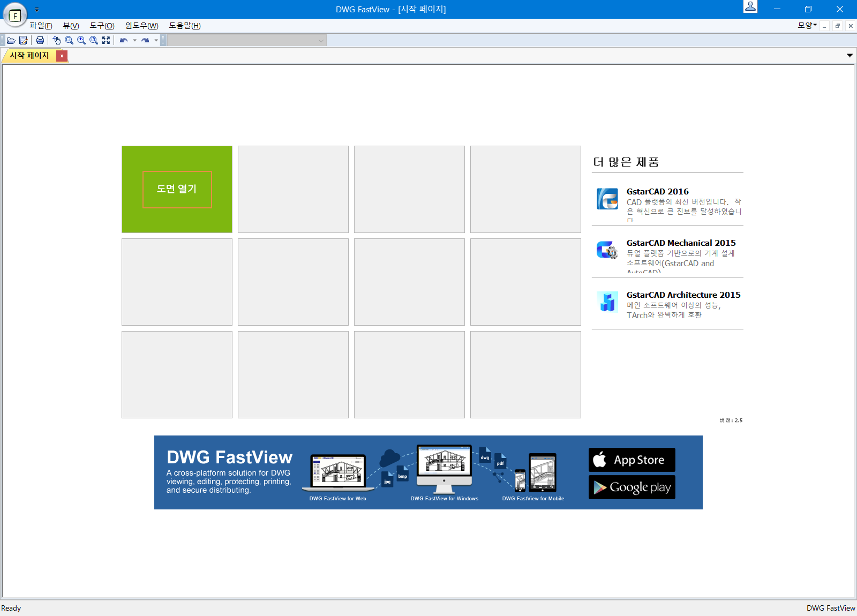Viewport: 857px width, 616px height.
Task: Click the DWG FastView for Web laptop image
Action: coord(338,472)
